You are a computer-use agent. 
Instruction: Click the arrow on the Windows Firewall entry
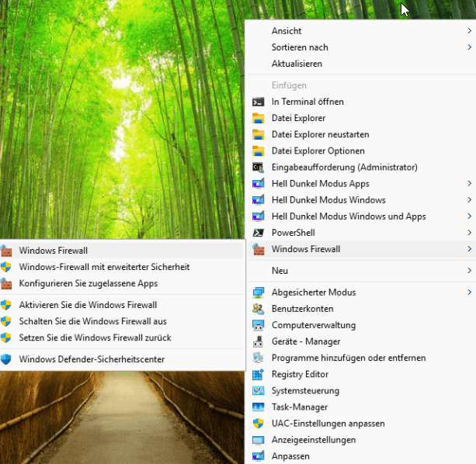pyautogui.click(x=469, y=249)
